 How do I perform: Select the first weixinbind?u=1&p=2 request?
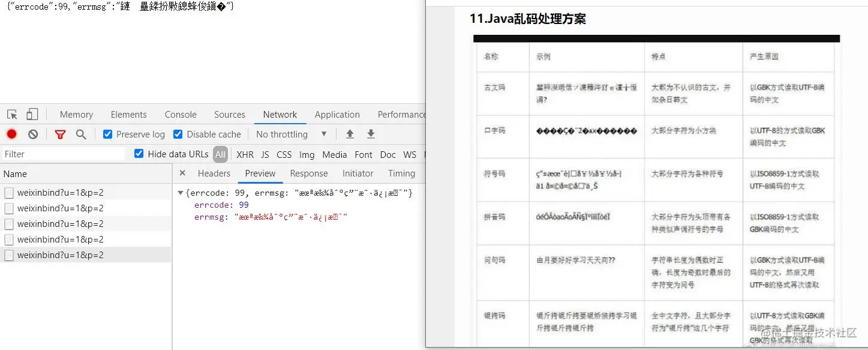pos(86,193)
